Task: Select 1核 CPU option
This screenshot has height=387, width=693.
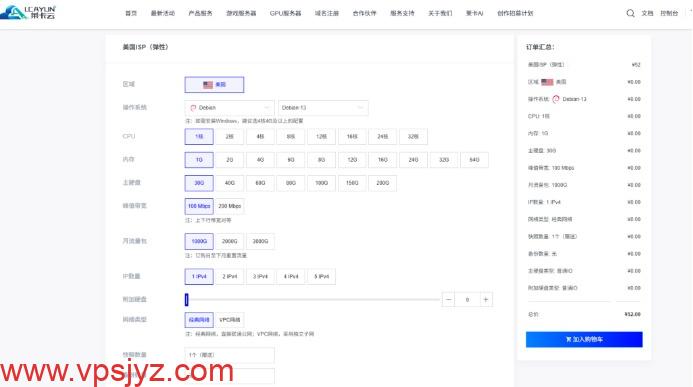Action: (199, 137)
